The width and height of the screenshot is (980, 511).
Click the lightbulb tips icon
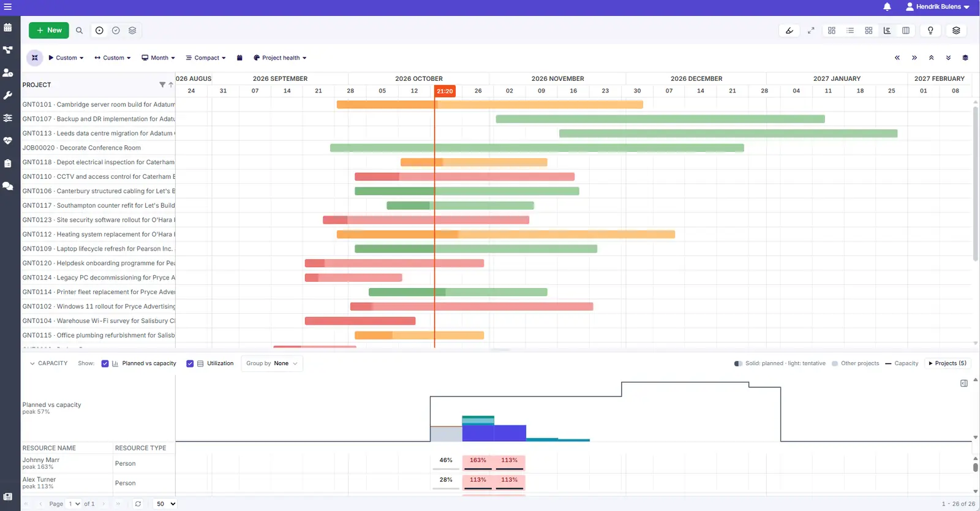(930, 31)
